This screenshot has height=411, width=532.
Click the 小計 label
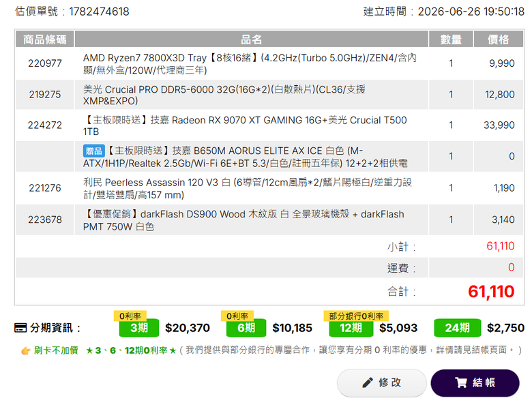[401, 247]
